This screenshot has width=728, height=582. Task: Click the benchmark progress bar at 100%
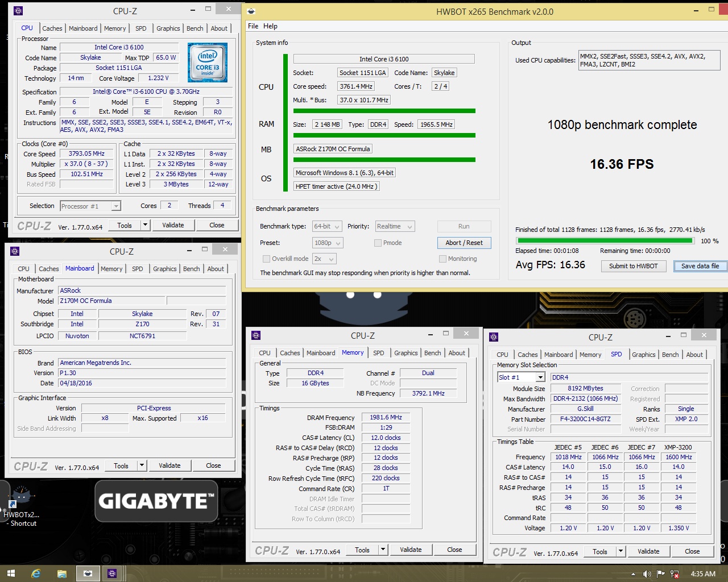604,241
